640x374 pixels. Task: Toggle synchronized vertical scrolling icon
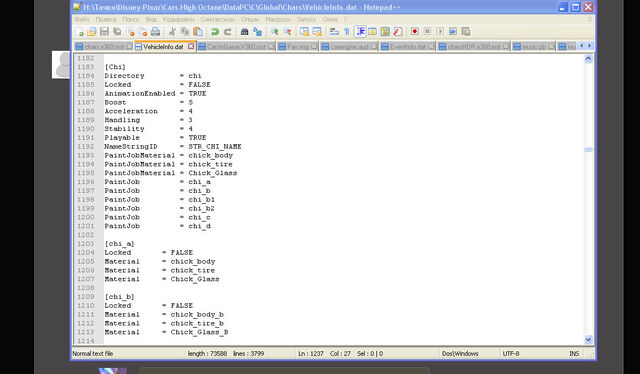coord(304,31)
